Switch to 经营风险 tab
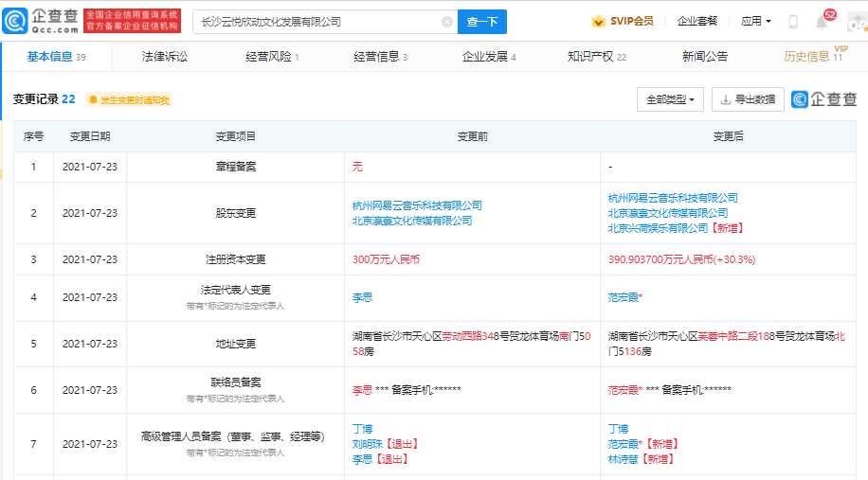Screen dimensions: 868x480 pos(272,57)
